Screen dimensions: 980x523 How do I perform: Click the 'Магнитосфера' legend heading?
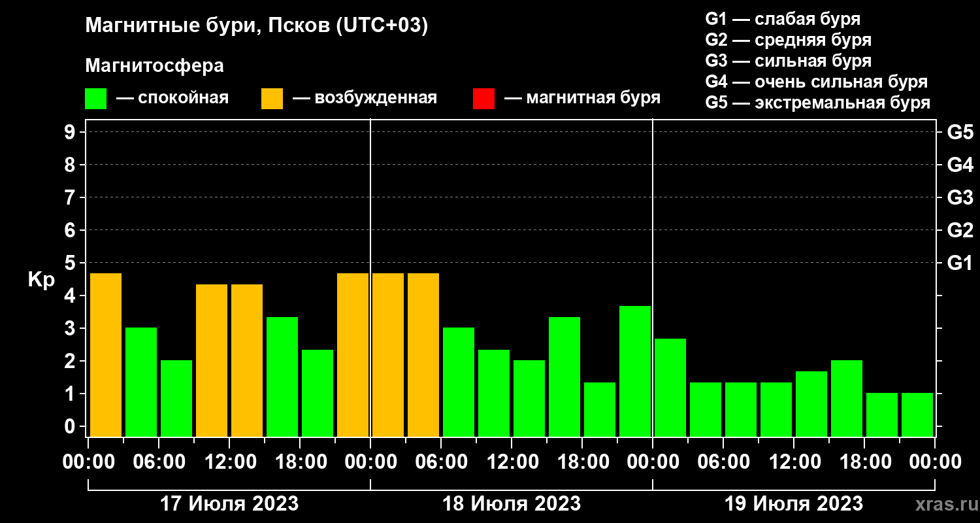coord(154,66)
